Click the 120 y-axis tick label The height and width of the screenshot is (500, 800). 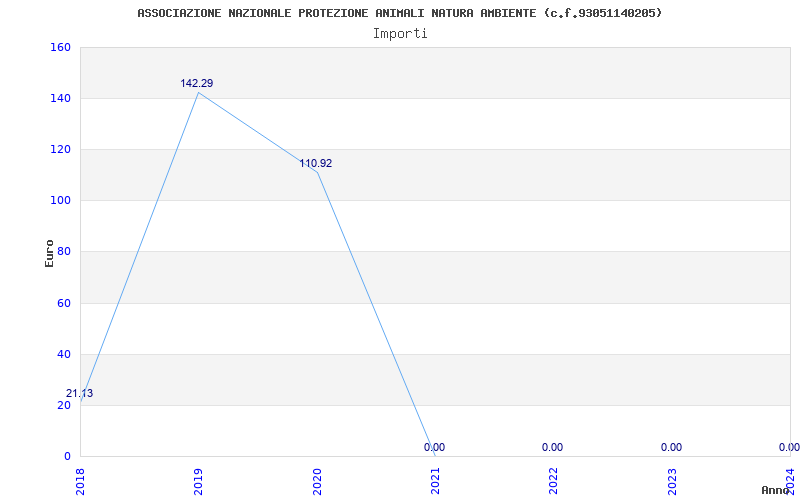[x=60, y=149]
